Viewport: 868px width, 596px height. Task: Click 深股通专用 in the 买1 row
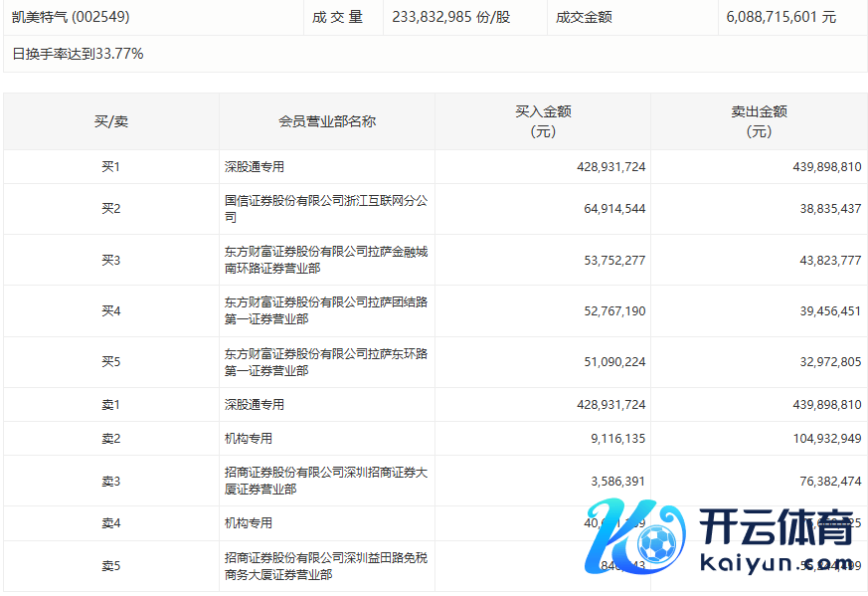click(255, 167)
